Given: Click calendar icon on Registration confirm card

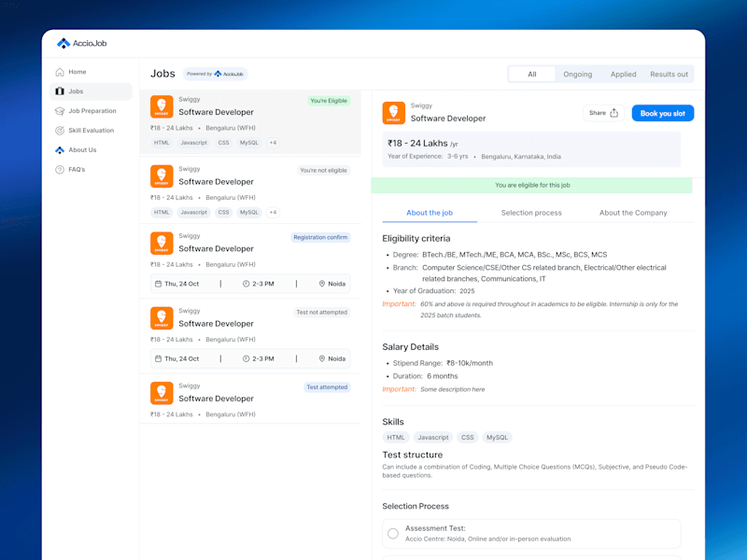Looking at the screenshot, I should pos(158,284).
